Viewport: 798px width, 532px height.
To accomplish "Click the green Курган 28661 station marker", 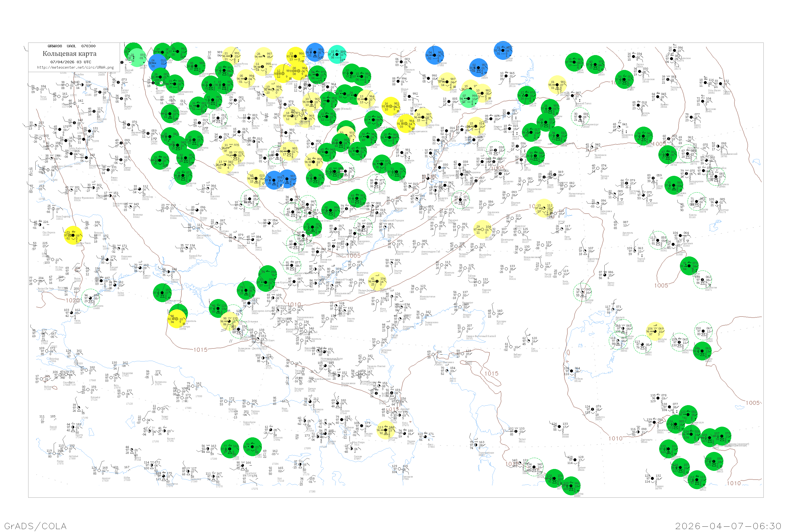I will pyautogui.click(x=643, y=136).
